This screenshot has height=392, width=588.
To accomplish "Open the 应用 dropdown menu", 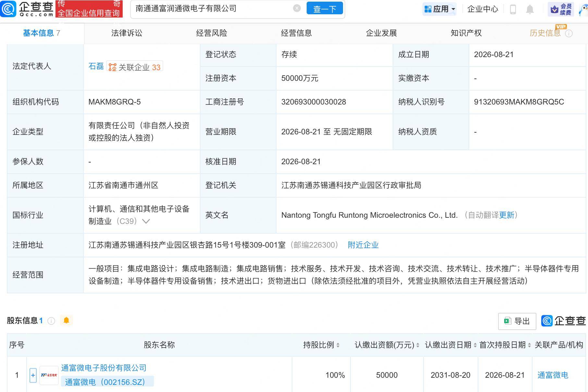I will pyautogui.click(x=440, y=9).
